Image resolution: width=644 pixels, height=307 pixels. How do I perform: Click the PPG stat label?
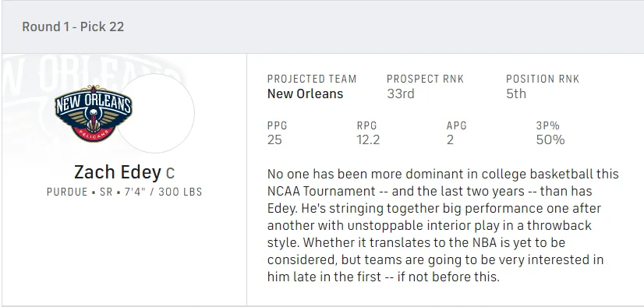click(278, 125)
